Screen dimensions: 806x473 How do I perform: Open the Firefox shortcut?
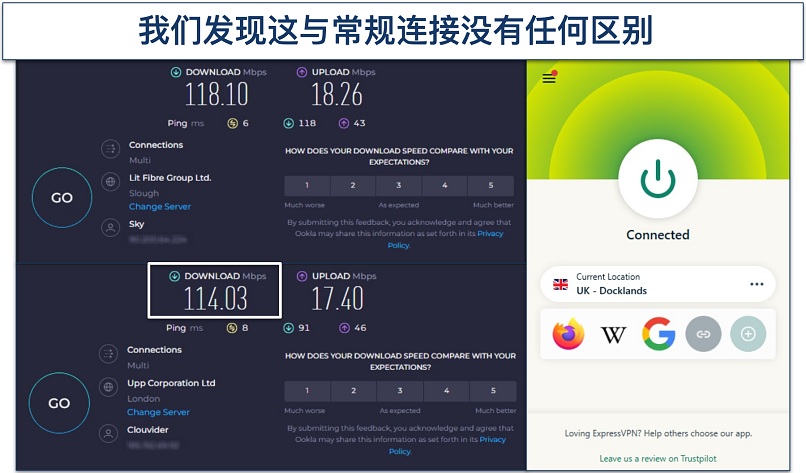[x=568, y=334]
